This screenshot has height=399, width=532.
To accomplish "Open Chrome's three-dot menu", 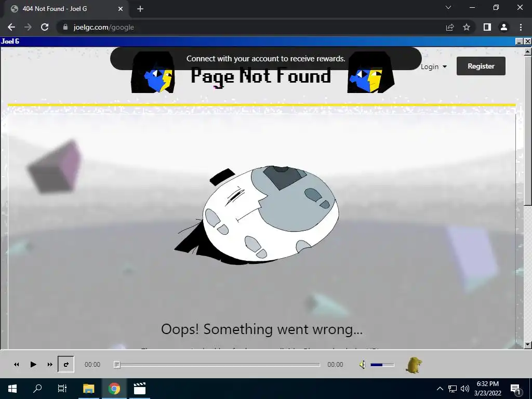I will coord(521,27).
